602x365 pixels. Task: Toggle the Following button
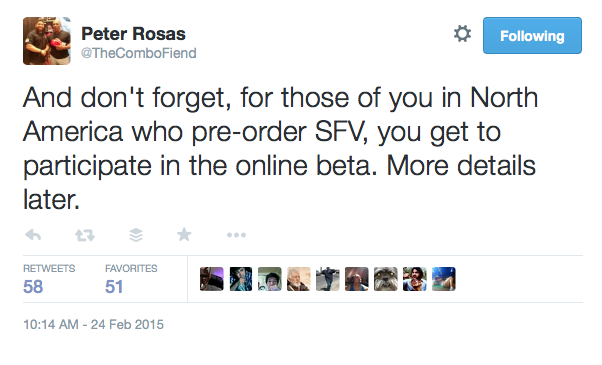(x=532, y=36)
